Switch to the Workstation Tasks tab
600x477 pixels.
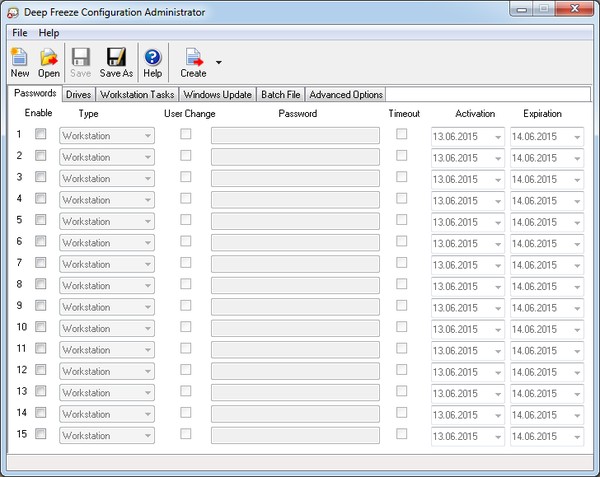point(137,95)
